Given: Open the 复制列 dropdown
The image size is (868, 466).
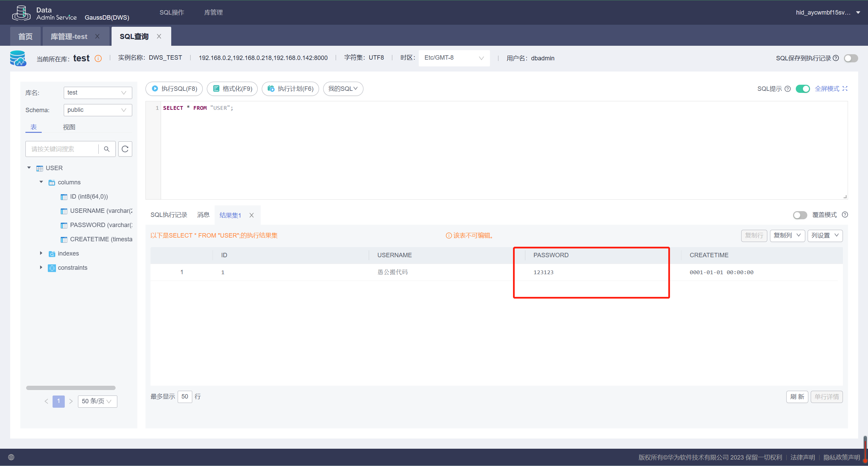Looking at the screenshot, I should [787, 236].
